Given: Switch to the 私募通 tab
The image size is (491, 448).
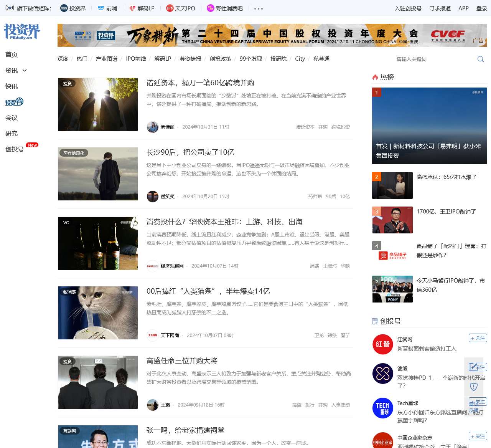Looking at the screenshot, I should 321,59.
